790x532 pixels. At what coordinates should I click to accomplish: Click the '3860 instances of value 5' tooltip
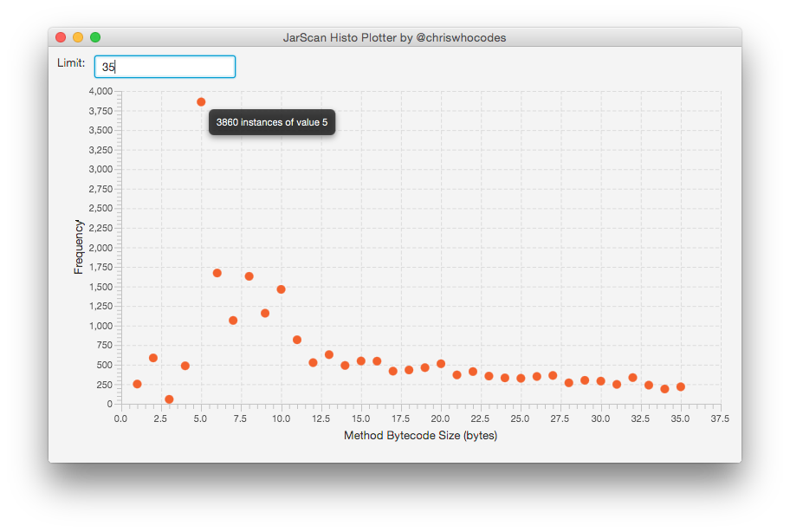click(272, 122)
